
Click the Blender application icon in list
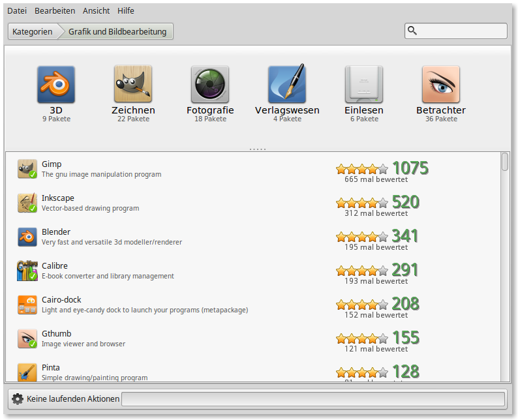coord(27,237)
